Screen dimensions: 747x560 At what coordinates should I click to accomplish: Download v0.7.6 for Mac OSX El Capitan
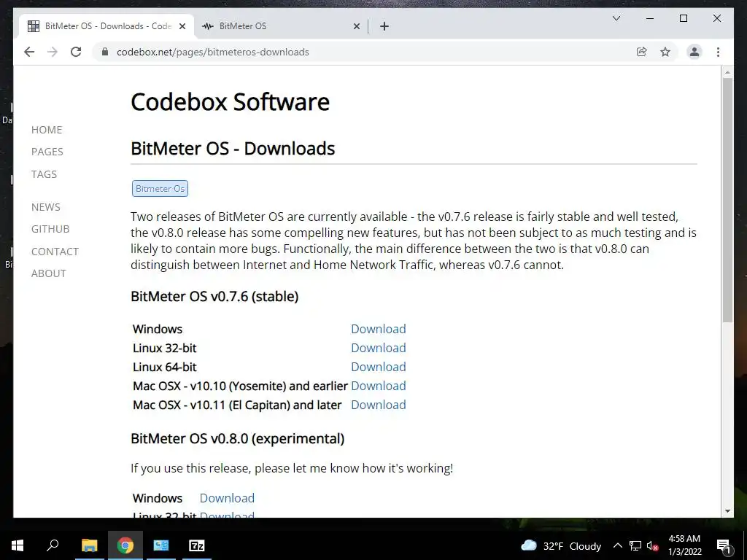[x=379, y=405]
